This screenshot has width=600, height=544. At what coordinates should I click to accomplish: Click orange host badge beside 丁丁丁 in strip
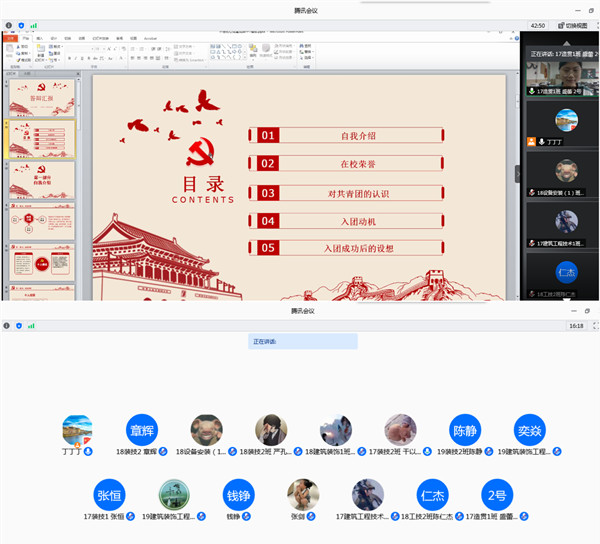[x=532, y=142]
